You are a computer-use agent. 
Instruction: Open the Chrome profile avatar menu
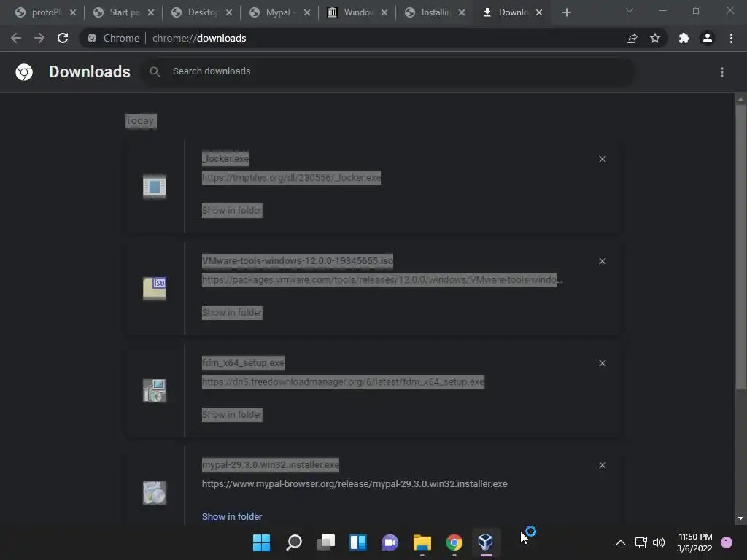pos(708,38)
